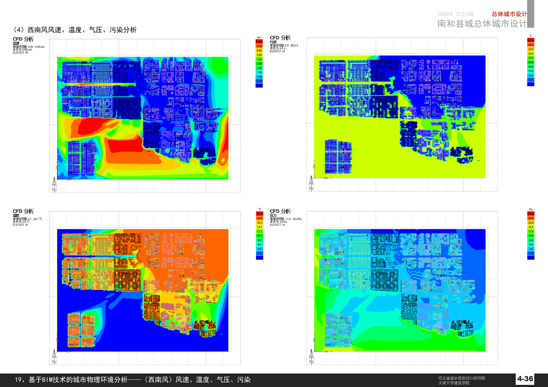This screenshot has width=548, height=387.
Task: Click north arrow of bottom-left temperature map
Action: [54, 357]
